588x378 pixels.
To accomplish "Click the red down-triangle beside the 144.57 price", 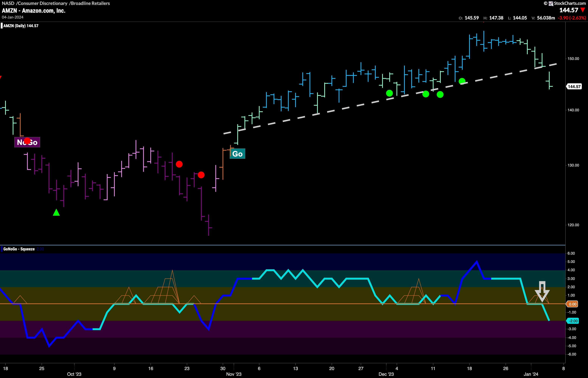I will (583, 10).
